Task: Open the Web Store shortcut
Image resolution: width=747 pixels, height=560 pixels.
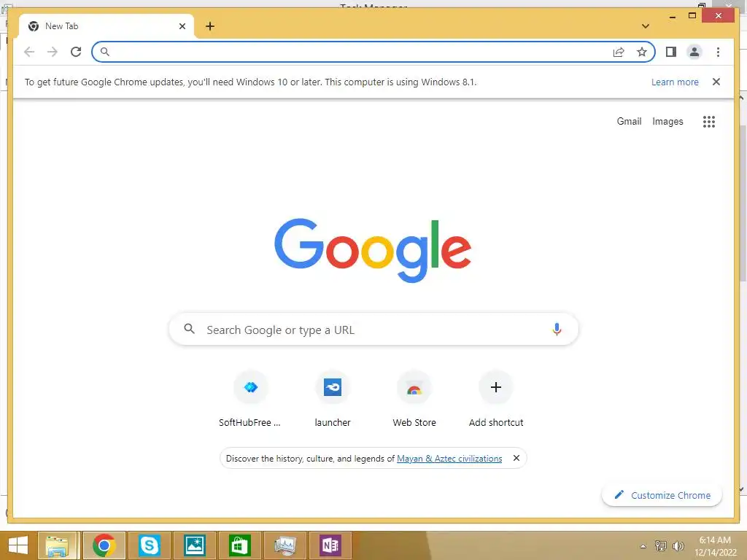Action: pos(414,399)
